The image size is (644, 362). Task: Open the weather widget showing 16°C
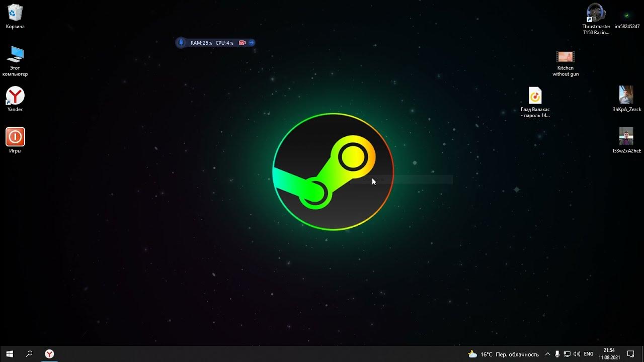(503, 354)
